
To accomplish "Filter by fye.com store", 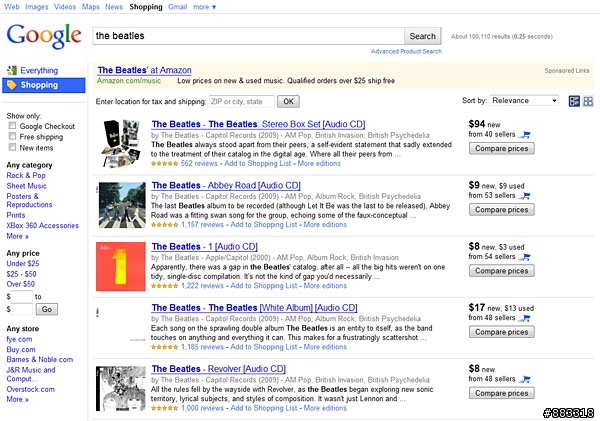I will pos(19,339).
